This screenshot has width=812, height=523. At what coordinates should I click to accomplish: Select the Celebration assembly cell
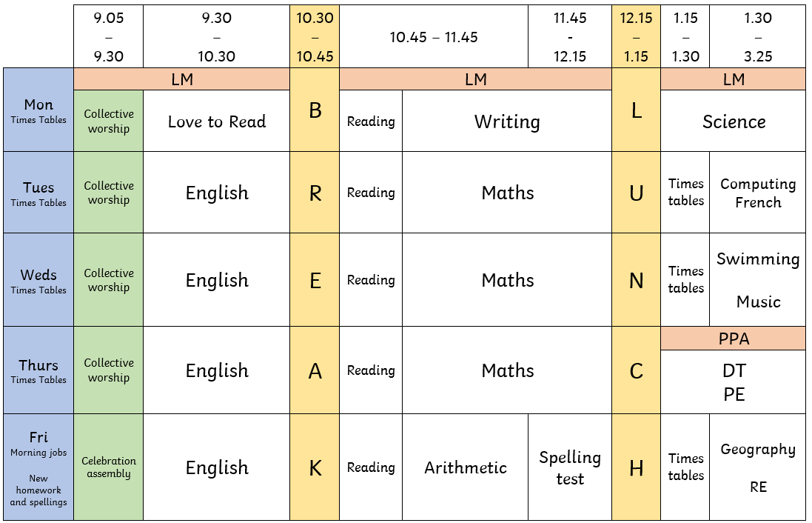108,467
